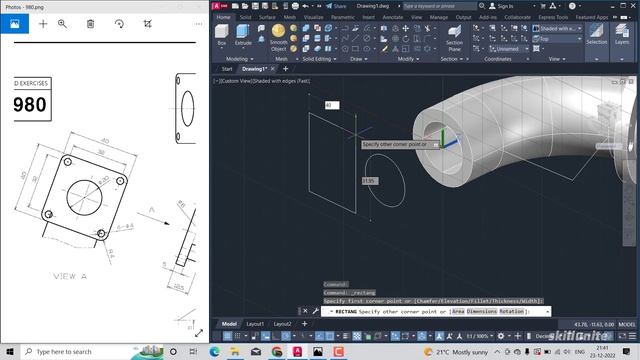Toggle Lineweight display in status bar
The height and width of the screenshot is (360, 640).
pos(346,336)
